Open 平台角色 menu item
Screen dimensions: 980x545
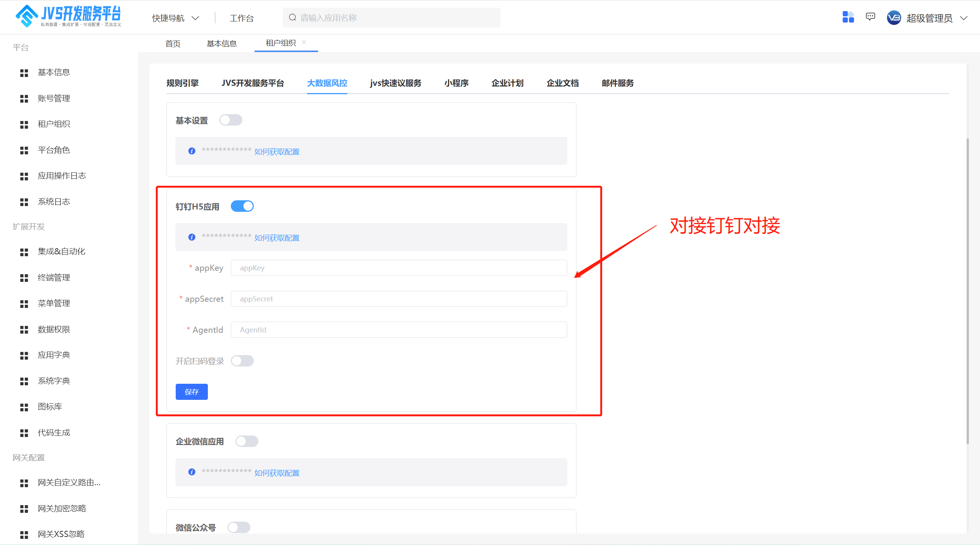(x=54, y=150)
